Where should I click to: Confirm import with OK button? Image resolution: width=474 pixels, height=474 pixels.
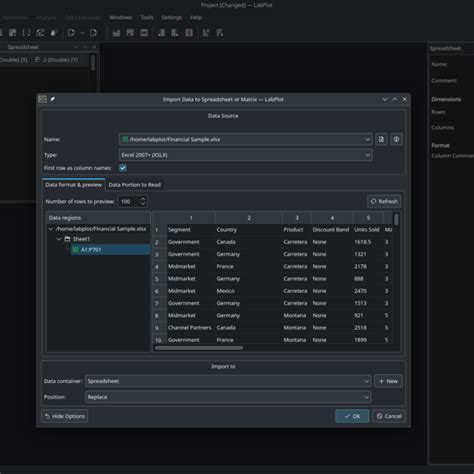tap(352, 416)
